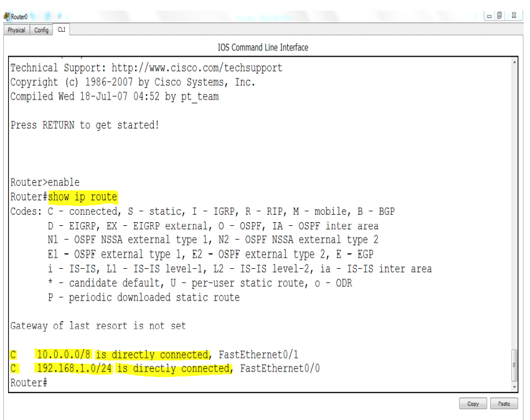Click the Copy button

[473, 403]
